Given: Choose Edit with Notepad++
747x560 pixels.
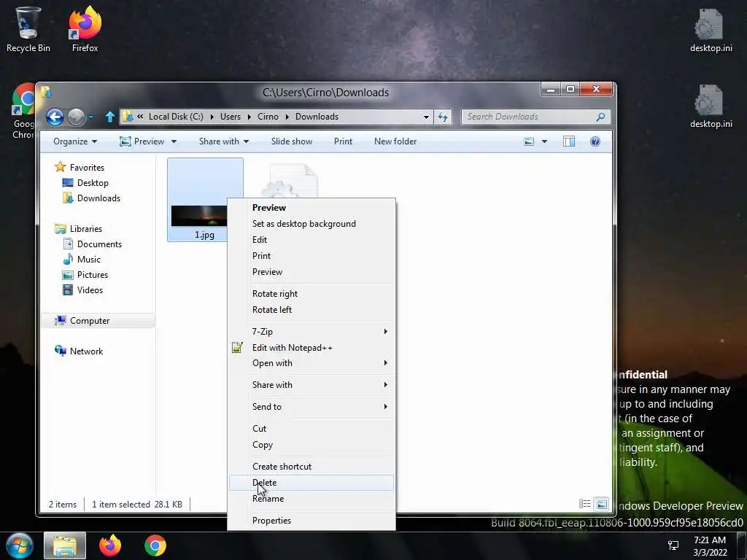Looking at the screenshot, I should pyautogui.click(x=311, y=348).
